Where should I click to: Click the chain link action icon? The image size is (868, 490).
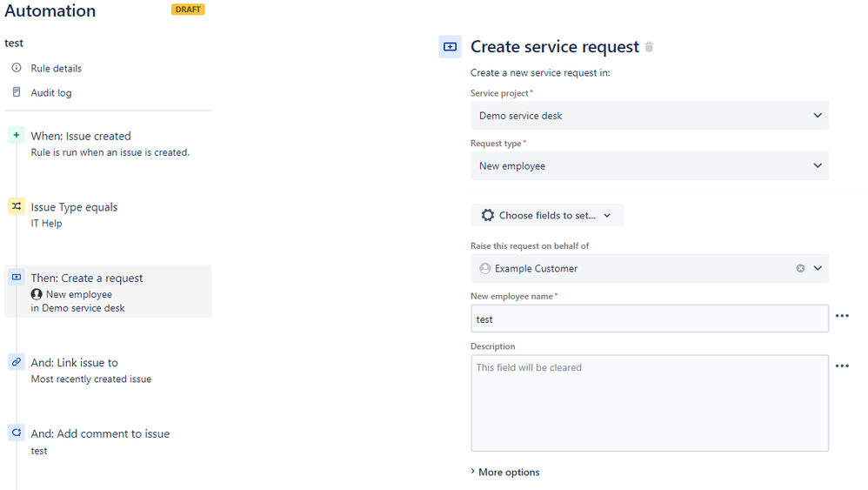click(17, 361)
